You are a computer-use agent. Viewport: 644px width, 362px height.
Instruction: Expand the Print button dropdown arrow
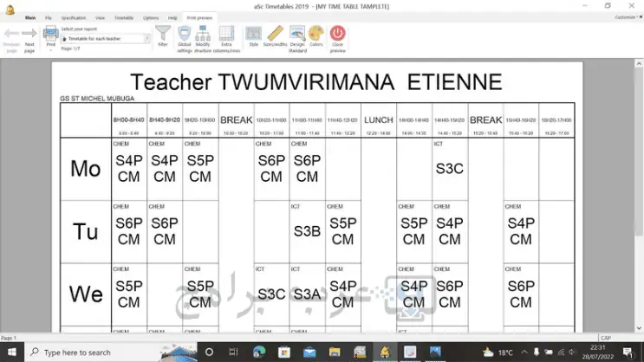pyautogui.click(x=51, y=50)
